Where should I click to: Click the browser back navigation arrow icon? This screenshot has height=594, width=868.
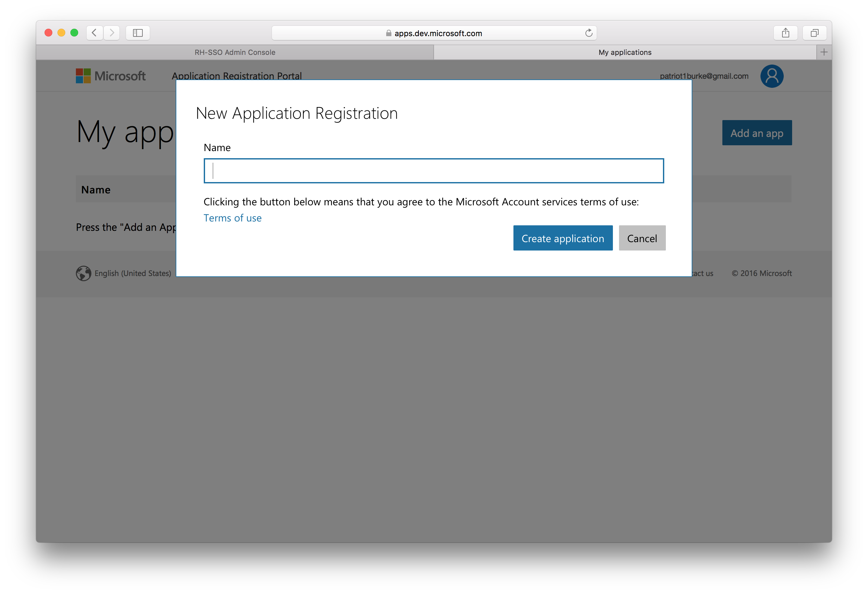95,33
